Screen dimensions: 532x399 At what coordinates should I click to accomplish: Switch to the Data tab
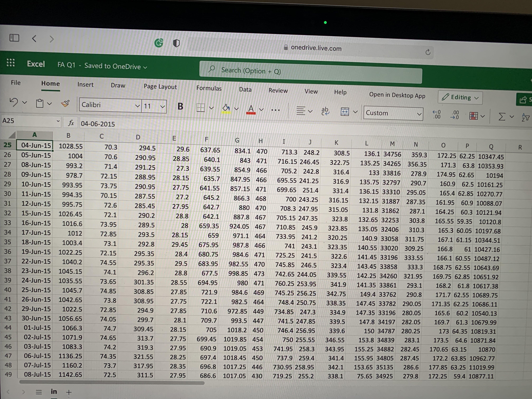(245, 89)
